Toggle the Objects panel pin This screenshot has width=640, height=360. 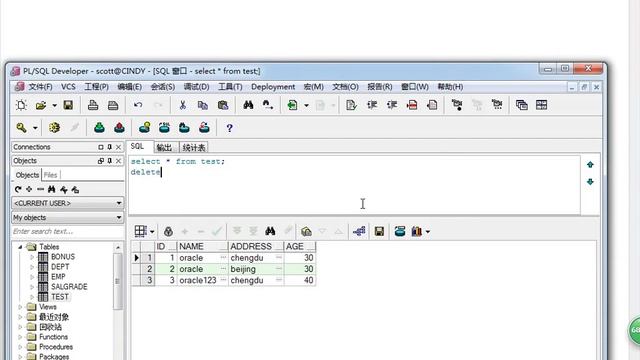[x=109, y=161]
